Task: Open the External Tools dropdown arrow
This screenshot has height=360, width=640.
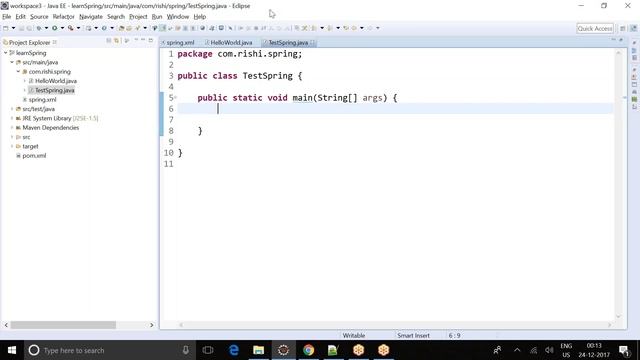Action: click(x=78, y=28)
